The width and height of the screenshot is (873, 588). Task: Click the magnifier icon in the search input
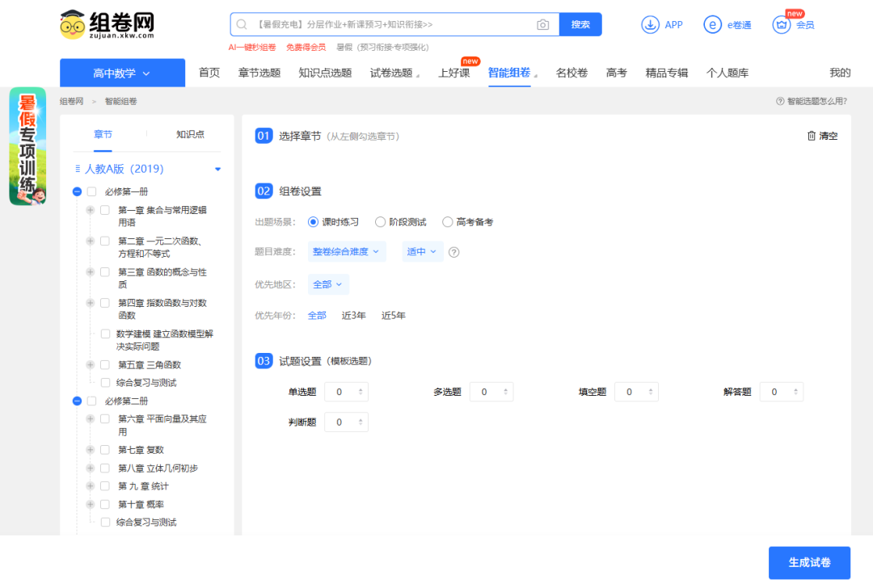(x=242, y=24)
